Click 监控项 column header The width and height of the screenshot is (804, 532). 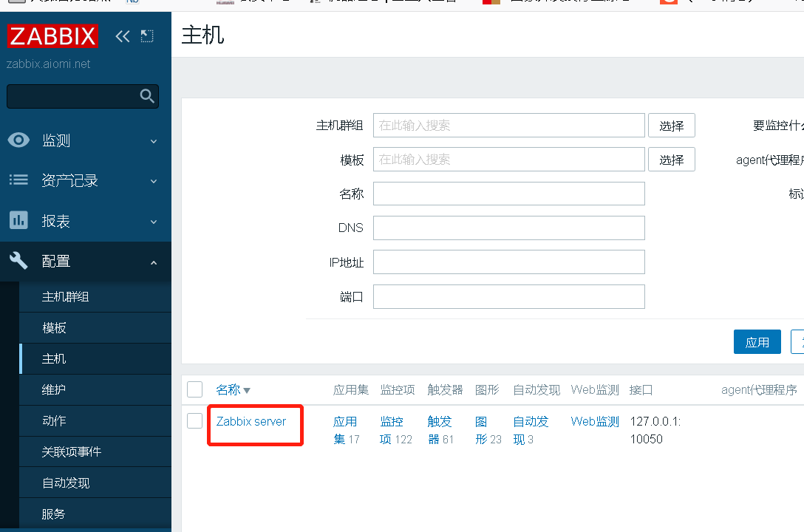pyautogui.click(x=398, y=390)
